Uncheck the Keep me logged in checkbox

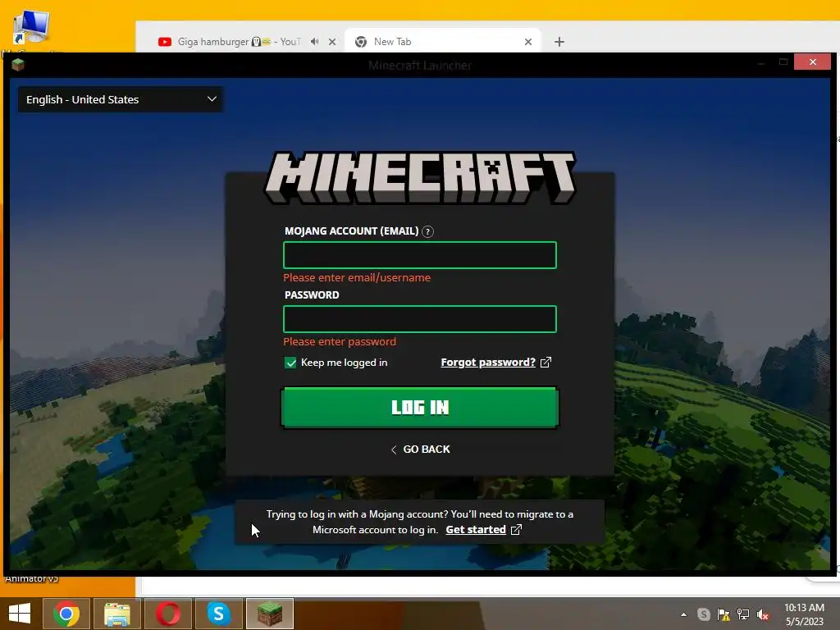coord(290,363)
